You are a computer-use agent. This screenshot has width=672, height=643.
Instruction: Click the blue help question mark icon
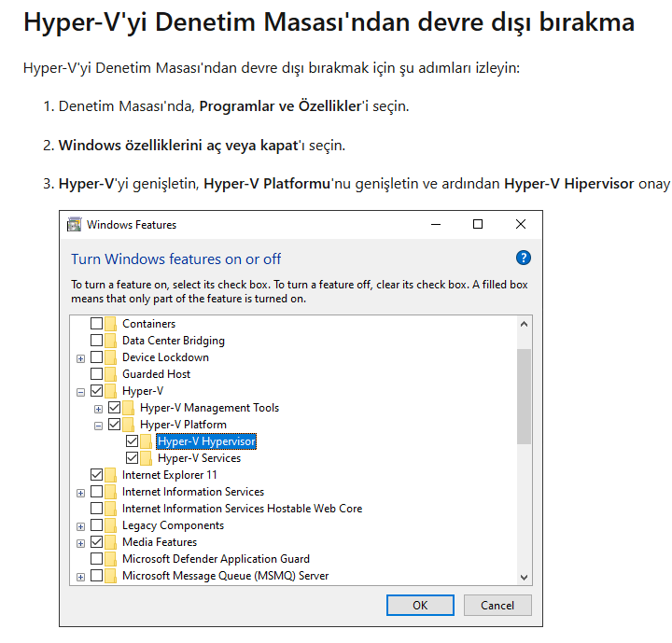[x=524, y=259]
